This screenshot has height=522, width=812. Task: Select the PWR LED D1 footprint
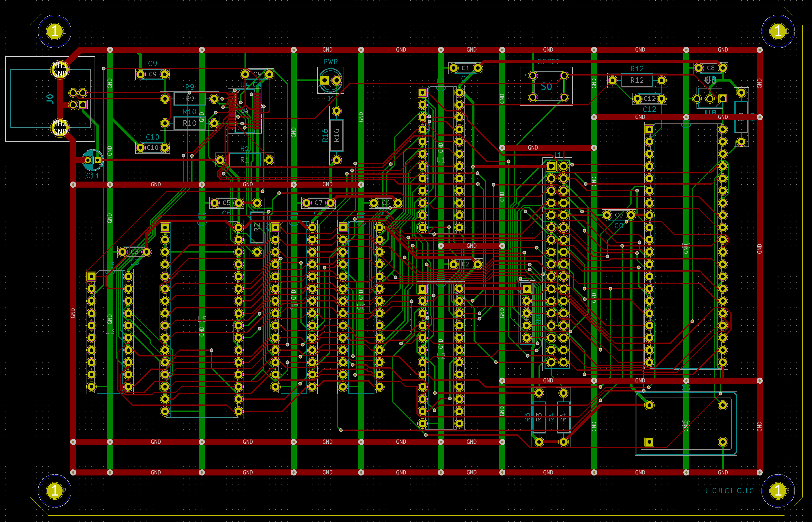click(330, 80)
